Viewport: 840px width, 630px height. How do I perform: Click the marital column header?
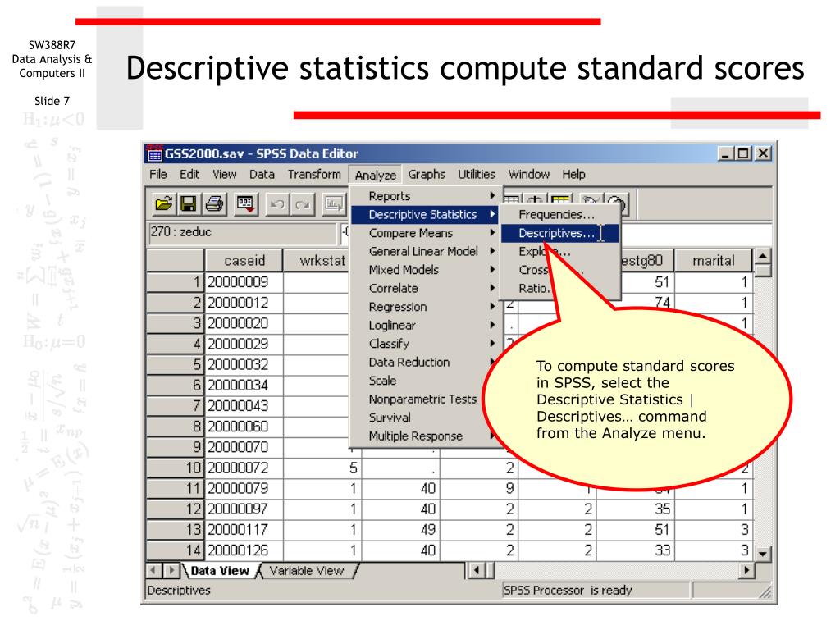713,260
